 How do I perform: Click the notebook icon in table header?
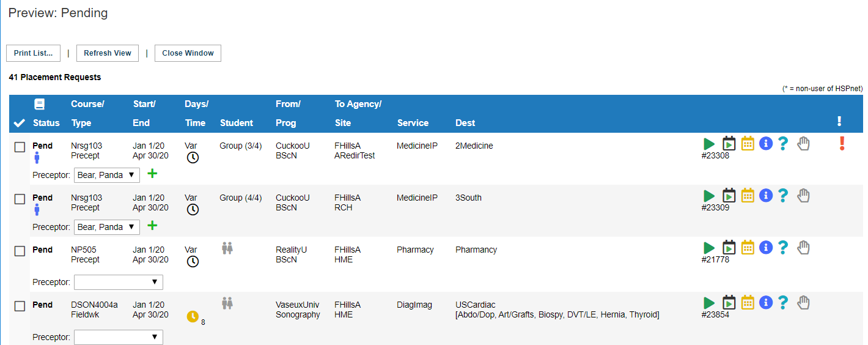[39, 104]
